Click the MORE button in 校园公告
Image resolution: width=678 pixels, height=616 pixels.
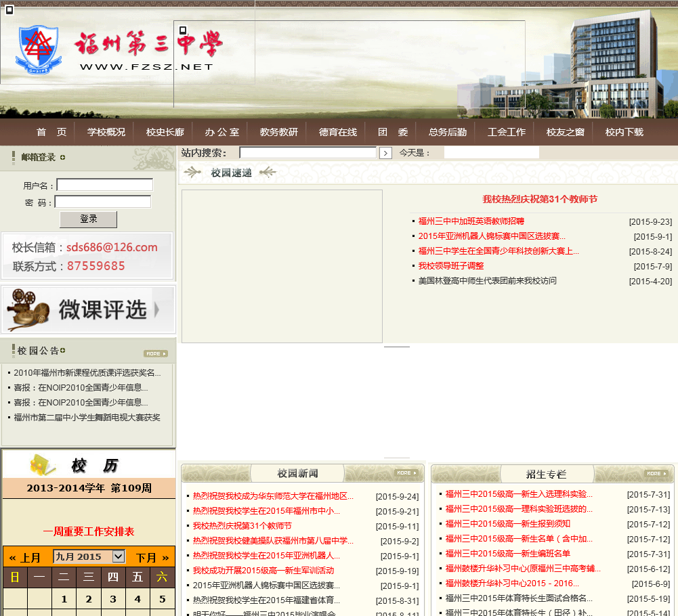click(156, 353)
